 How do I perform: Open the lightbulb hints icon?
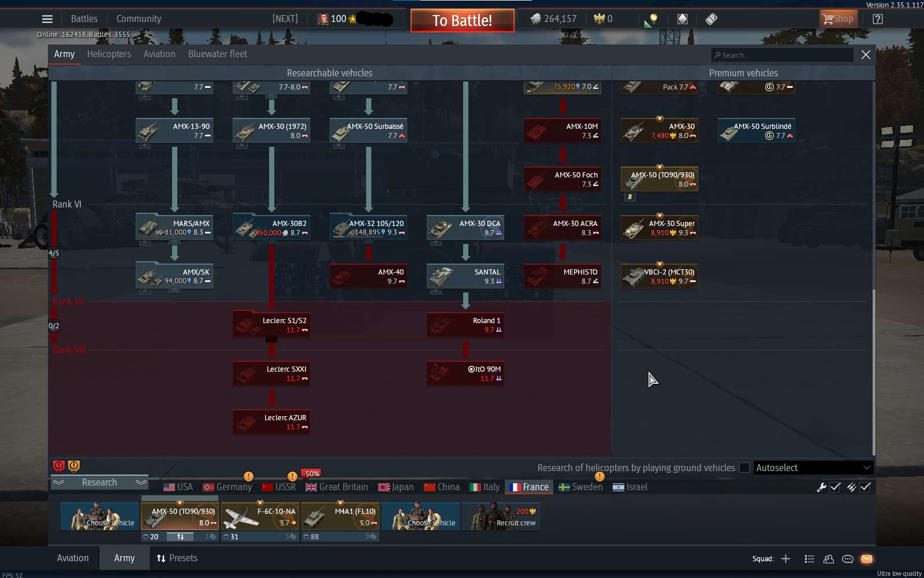point(653,19)
